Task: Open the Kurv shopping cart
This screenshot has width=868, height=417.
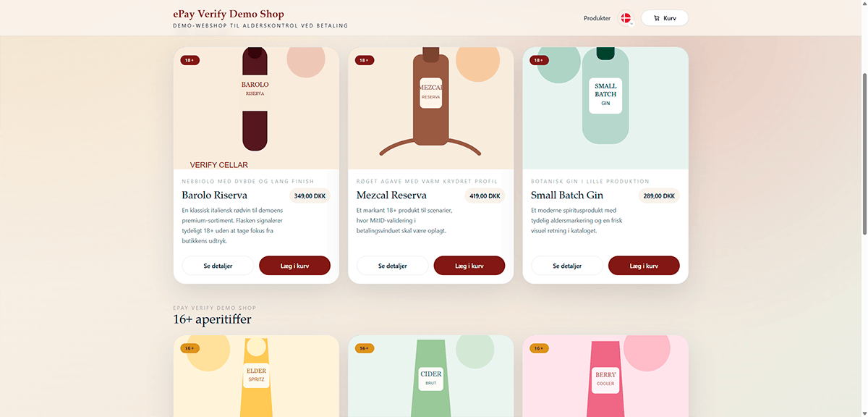Action: coord(664,18)
